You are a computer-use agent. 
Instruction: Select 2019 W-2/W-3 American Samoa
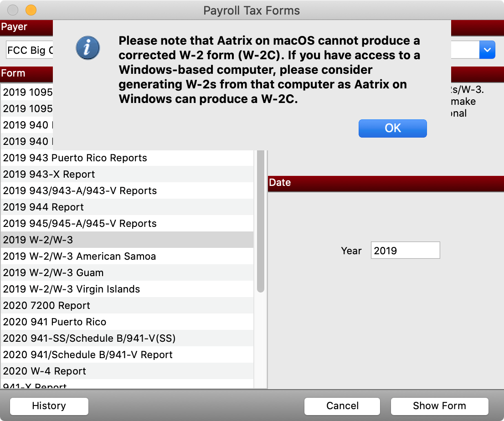click(80, 257)
